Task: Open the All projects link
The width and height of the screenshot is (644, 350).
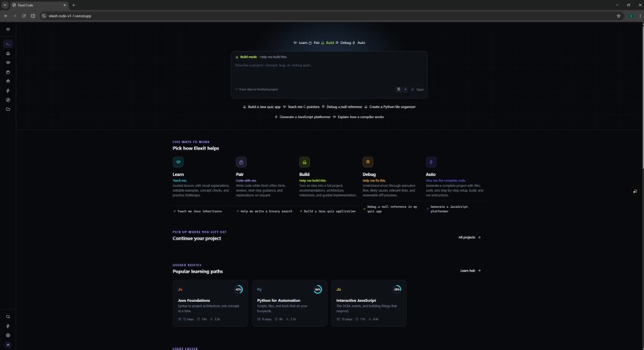Action: point(470,237)
